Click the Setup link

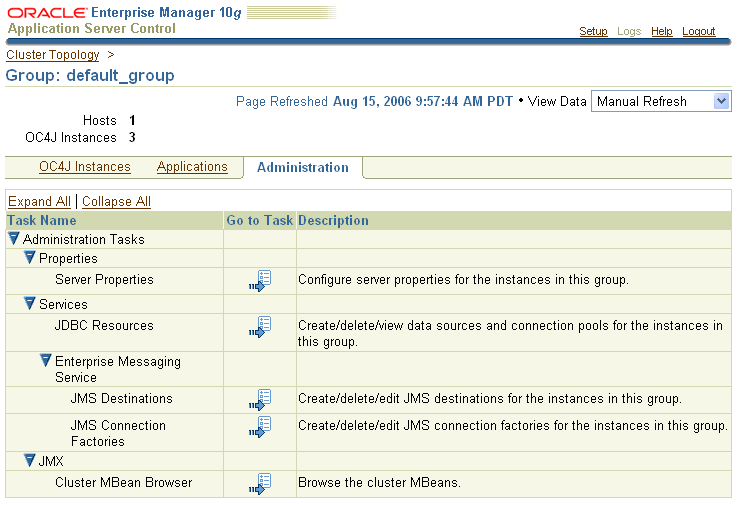593,31
